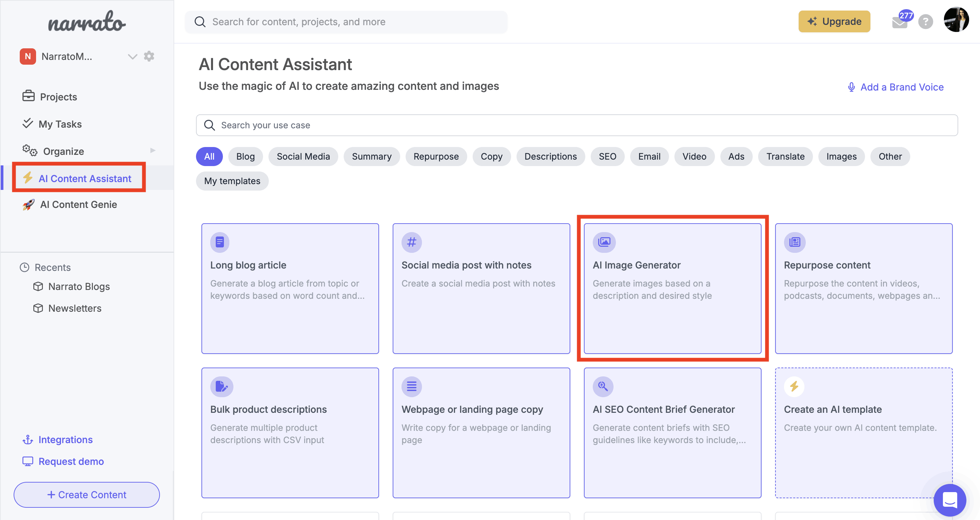Open Create an AI template card
980x520 pixels.
click(864, 433)
